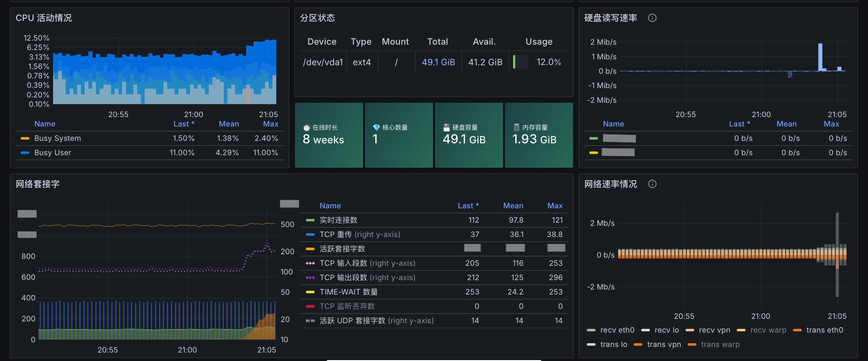Sort 网络套接字 legend by Max column
This screenshot has height=361, width=868.
[555, 206]
